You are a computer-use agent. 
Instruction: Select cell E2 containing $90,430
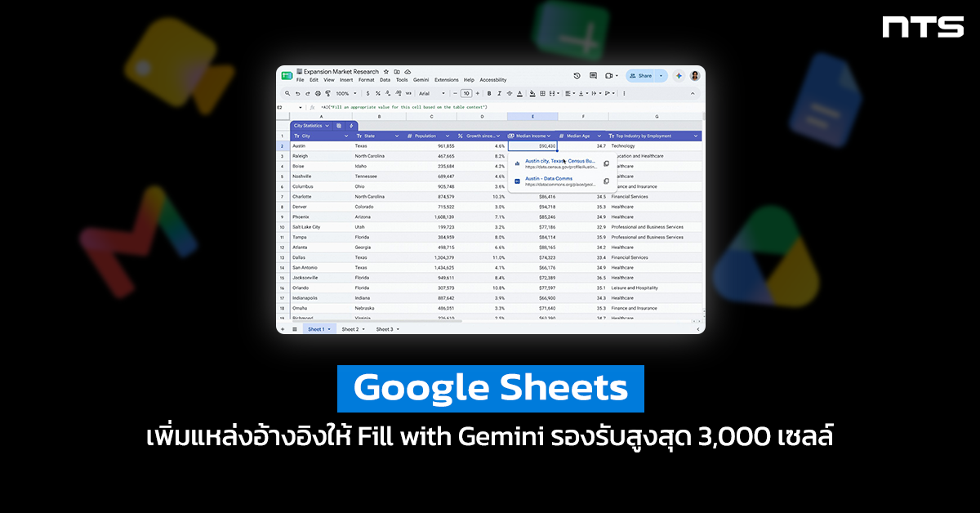(532, 145)
